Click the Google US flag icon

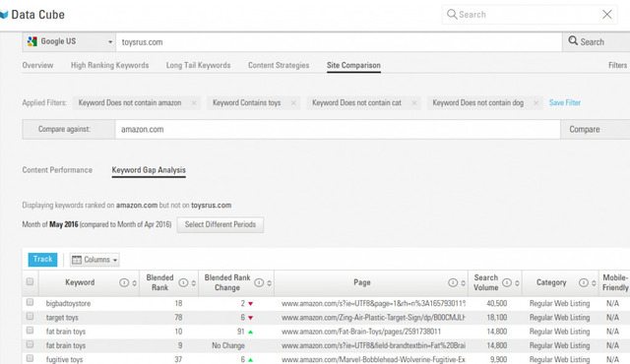coord(32,41)
